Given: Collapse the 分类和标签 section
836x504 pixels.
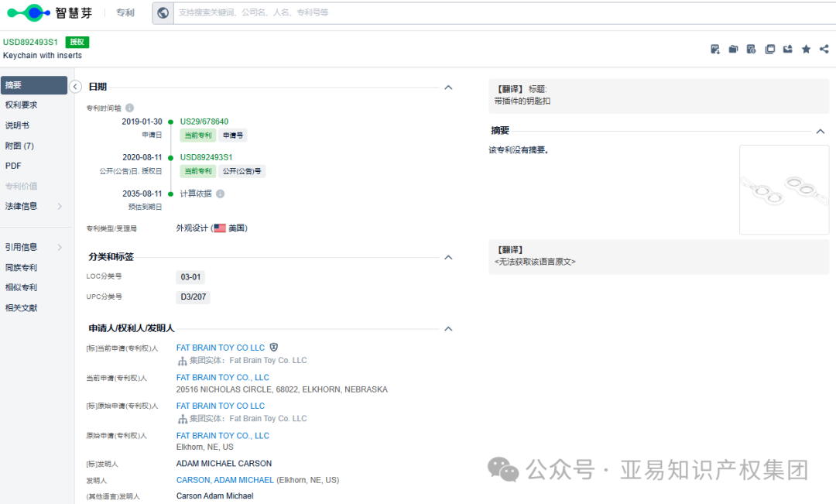Looking at the screenshot, I should [448, 257].
